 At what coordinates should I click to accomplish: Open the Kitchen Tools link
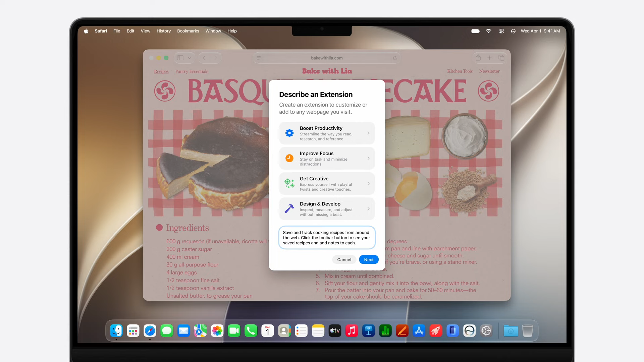pyautogui.click(x=460, y=71)
